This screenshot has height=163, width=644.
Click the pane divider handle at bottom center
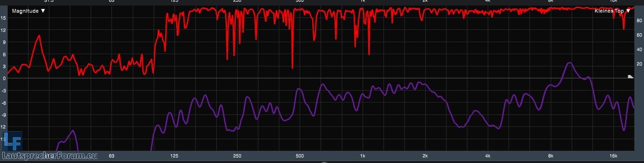(x=324, y=162)
